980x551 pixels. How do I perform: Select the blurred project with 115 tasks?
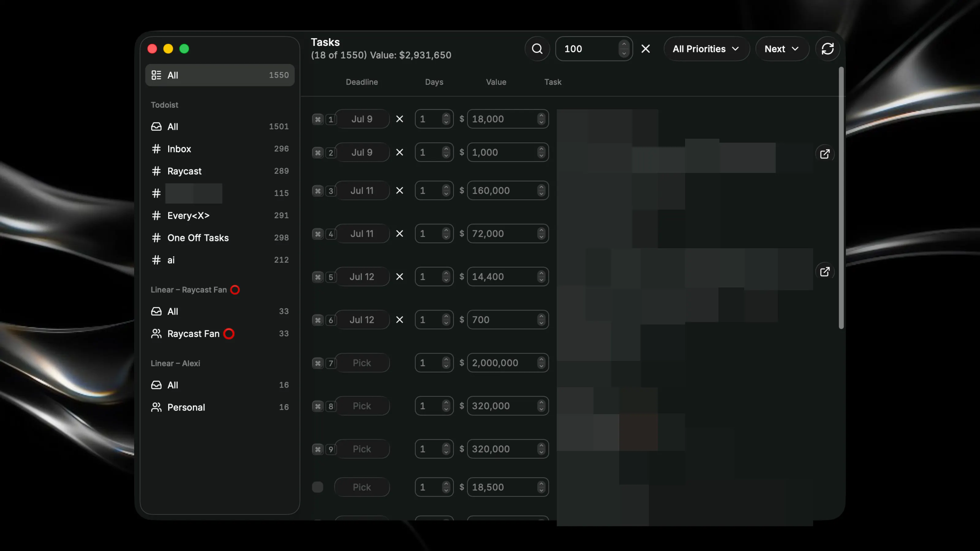point(220,193)
